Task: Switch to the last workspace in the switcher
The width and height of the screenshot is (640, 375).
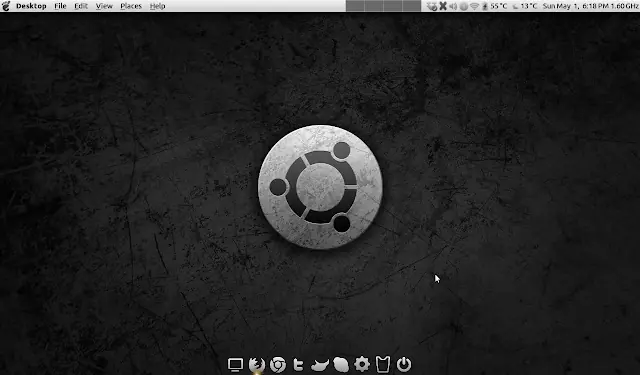Action: pos(411,6)
